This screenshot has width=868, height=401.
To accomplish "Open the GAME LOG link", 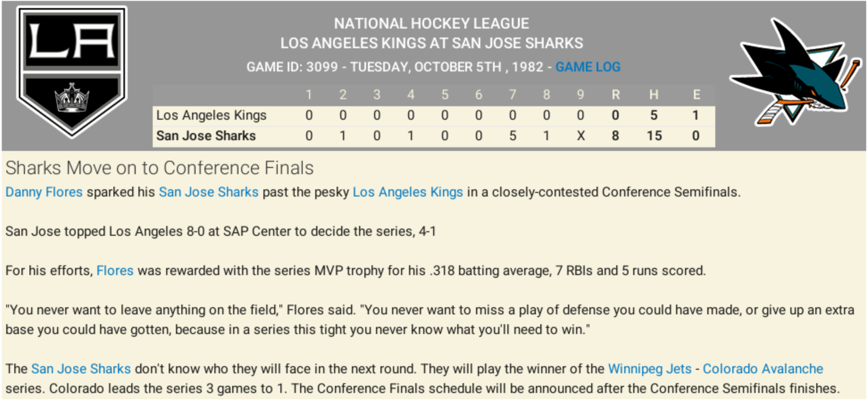I will 588,67.
